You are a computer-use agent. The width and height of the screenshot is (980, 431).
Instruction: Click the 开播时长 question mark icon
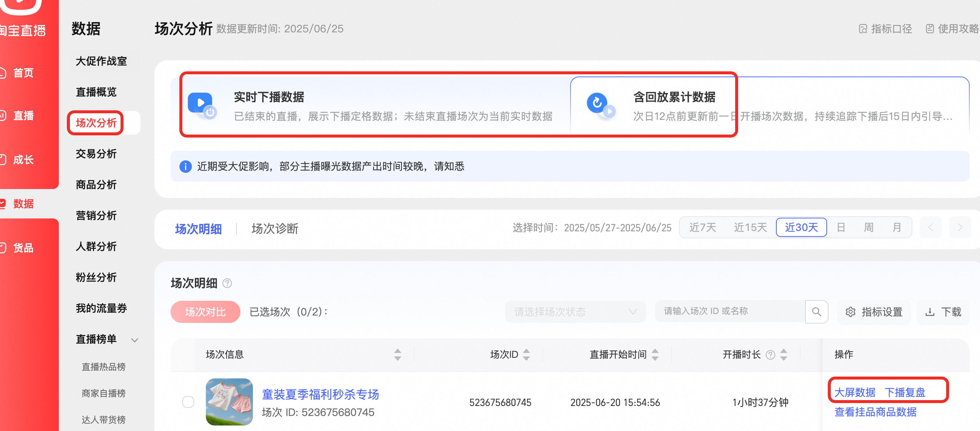[x=770, y=355]
